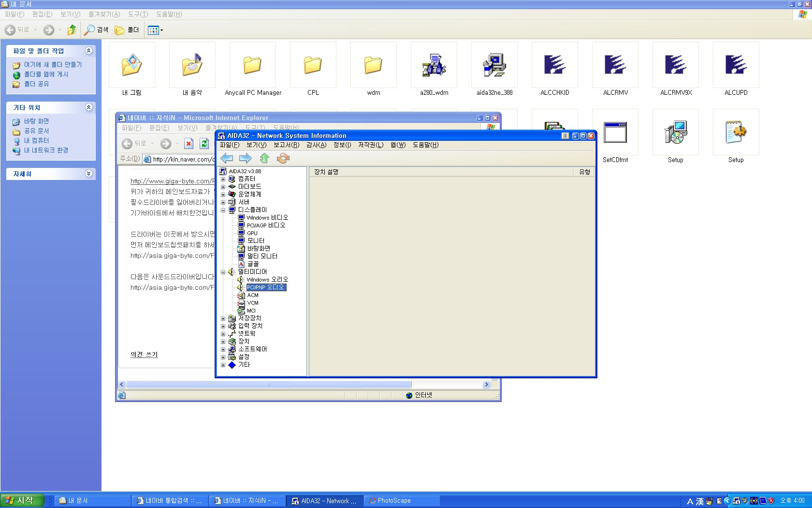This screenshot has height=508, width=812.
Task: Select the Anycall PC Manager folder
Action: tap(253, 69)
